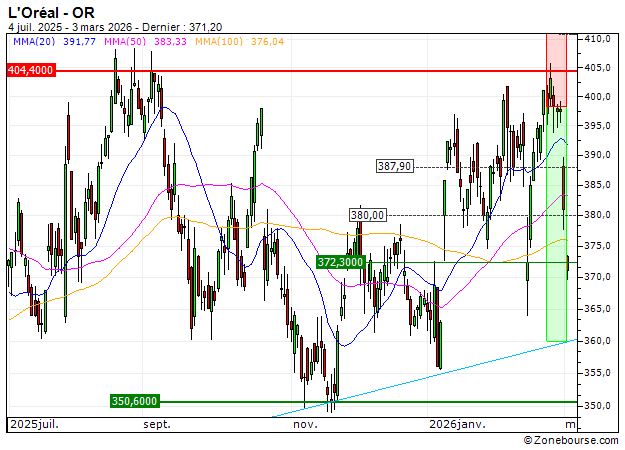This screenshot has height=450, width=625.
Task: Select the 380,00 price marker box
Action: (x=367, y=214)
